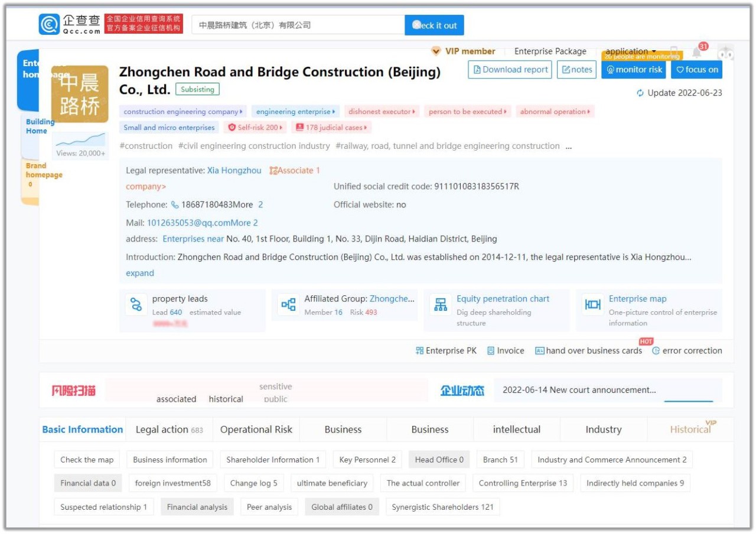Image resolution: width=756 pixels, height=534 pixels.
Task: Click the Controlling Enterprise 13 button
Action: point(523,483)
